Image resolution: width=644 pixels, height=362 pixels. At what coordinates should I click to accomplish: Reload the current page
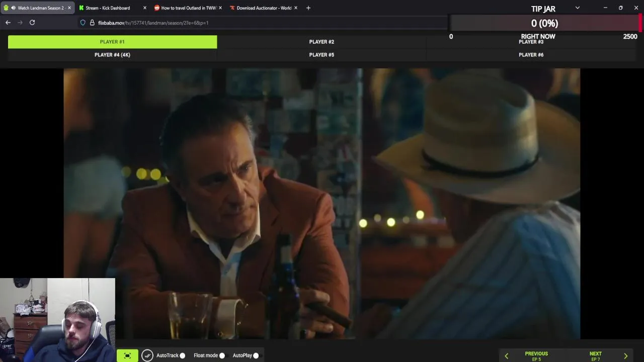[32, 23]
